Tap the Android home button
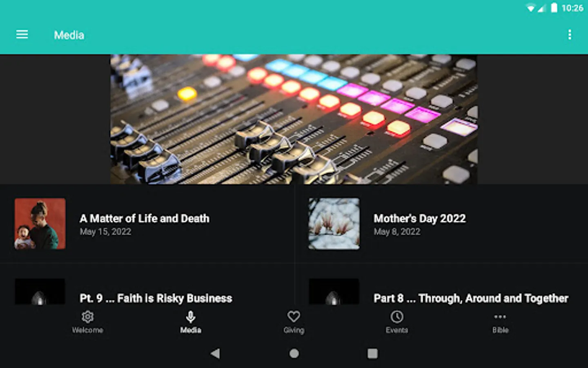Viewport: 588px width, 368px height. coord(294,353)
